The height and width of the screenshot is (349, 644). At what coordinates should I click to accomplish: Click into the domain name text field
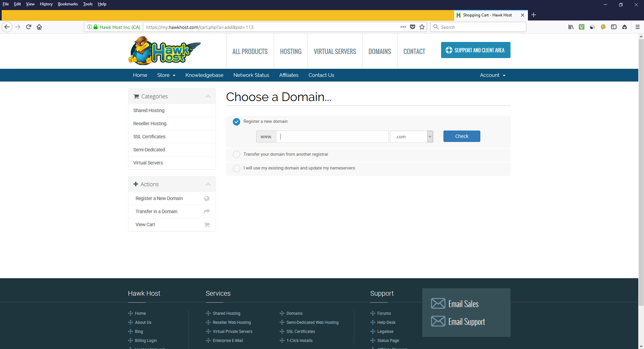332,137
